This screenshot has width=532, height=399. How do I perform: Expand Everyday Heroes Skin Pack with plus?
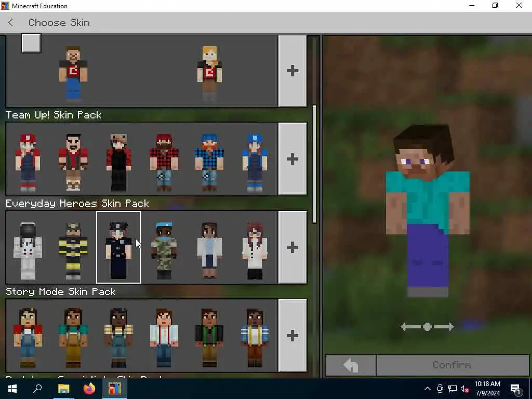coord(292,247)
